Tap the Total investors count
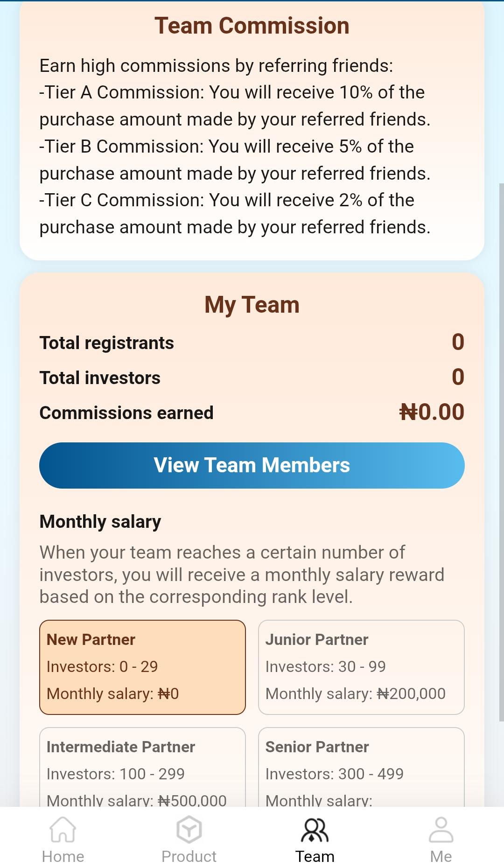This screenshot has height=868, width=504. pyautogui.click(x=458, y=377)
